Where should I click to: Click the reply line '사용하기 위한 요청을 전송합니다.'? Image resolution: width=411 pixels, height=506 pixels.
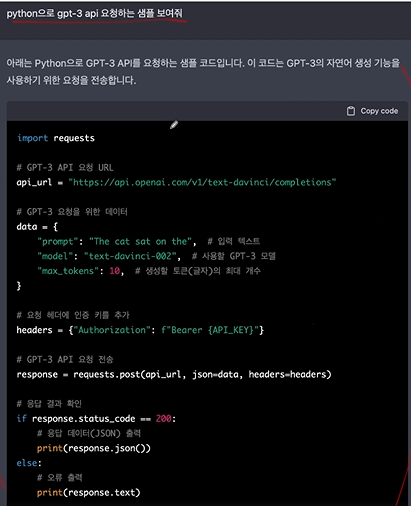click(71, 80)
